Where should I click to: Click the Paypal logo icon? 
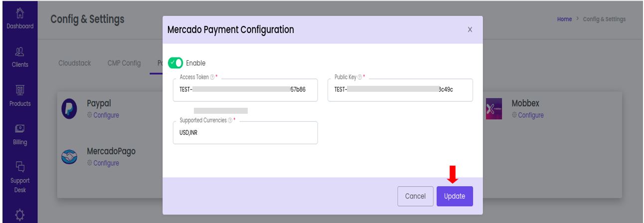[69, 109]
